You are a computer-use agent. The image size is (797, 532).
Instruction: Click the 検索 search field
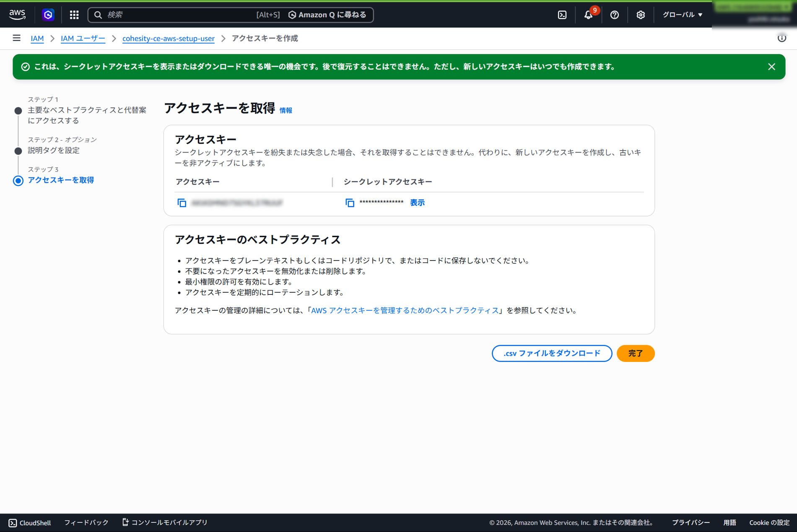[x=180, y=15]
